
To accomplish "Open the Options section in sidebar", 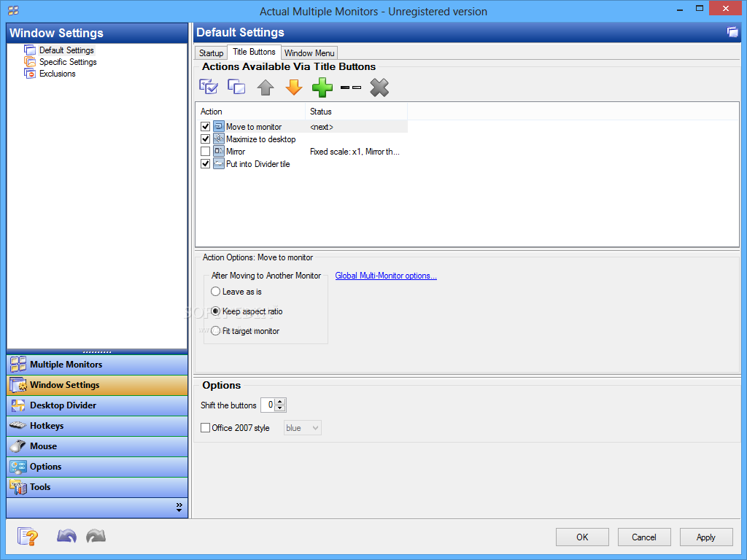I will tap(97, 467).
